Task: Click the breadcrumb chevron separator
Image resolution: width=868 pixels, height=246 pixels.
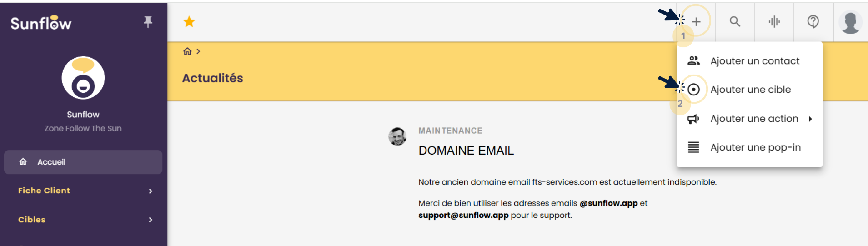Action: [198, 51]
